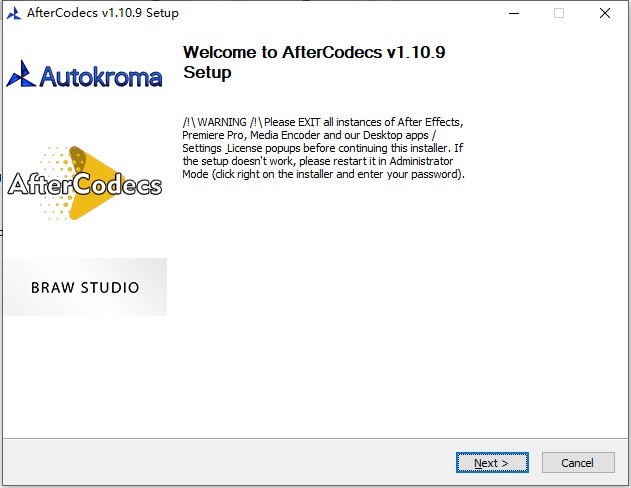This screenshot has height=488, width=631.
Task: Cancel the AfterCodecs setup
Action: (578, 463)
